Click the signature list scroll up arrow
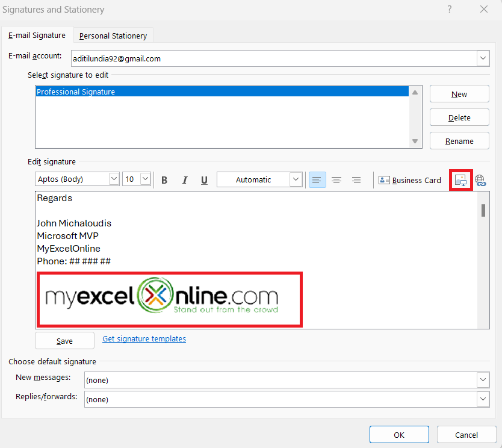Viewport: 502px width, 448px height. pyautogui.click(x=415, y=93)
